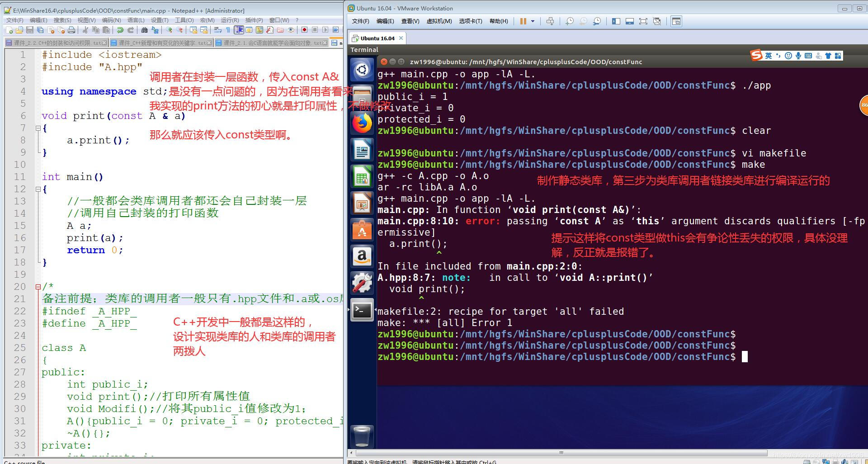Undo the last edit in Notepad++
The width and height of the screenshot is (868, 464).
pyautogui.click(x=120, y=30)
